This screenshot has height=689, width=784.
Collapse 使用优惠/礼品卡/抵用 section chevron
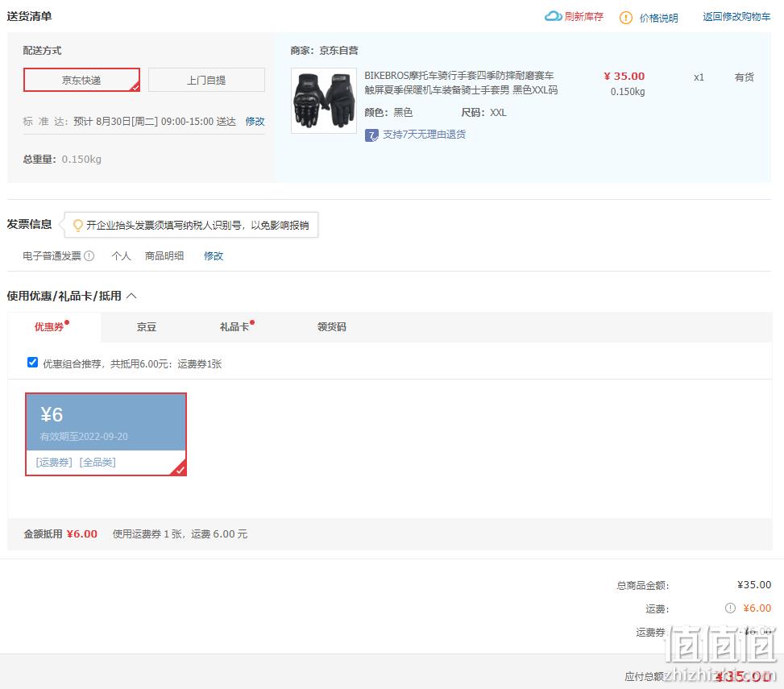pos(131,296)
